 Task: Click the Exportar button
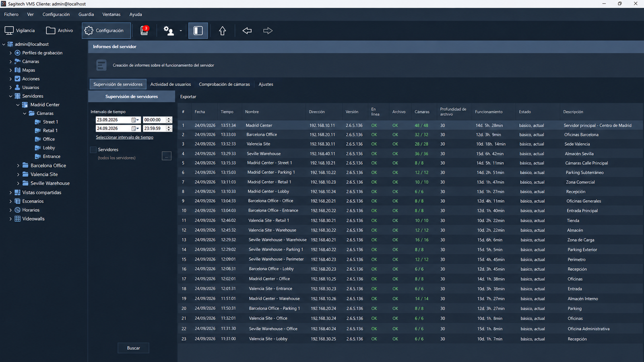coord(188,97)
